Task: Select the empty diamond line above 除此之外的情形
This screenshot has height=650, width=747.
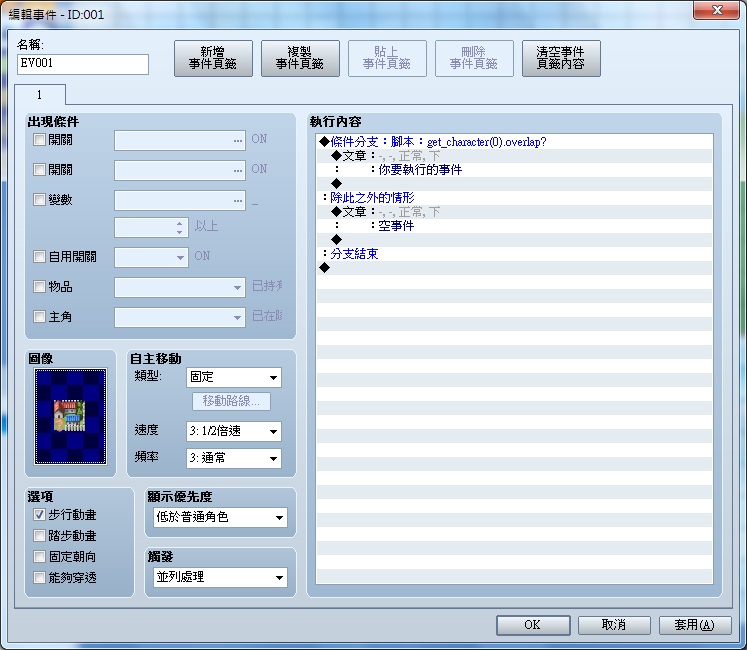Action: 515,183
